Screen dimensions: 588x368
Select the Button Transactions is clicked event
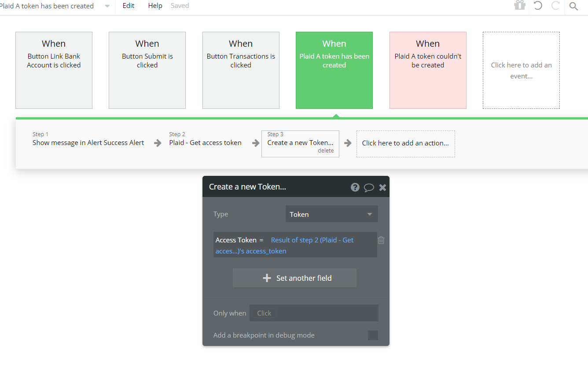[x=241, y=71]
